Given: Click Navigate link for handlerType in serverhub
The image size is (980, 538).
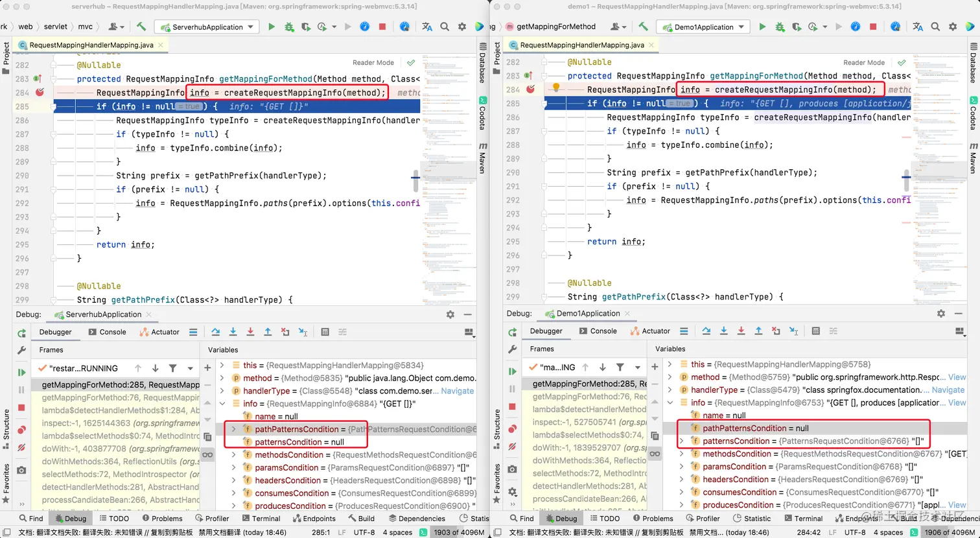Looking at the screenshot, I should click(x=458, y=391).
